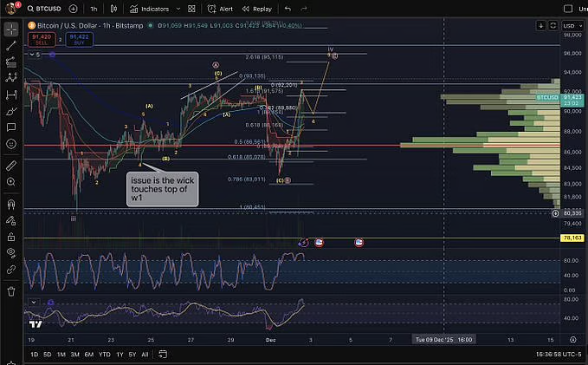Click the zoom in tool
Image resolution: width=588 pixels, height=365 pixels.
[x=10, y=181]
